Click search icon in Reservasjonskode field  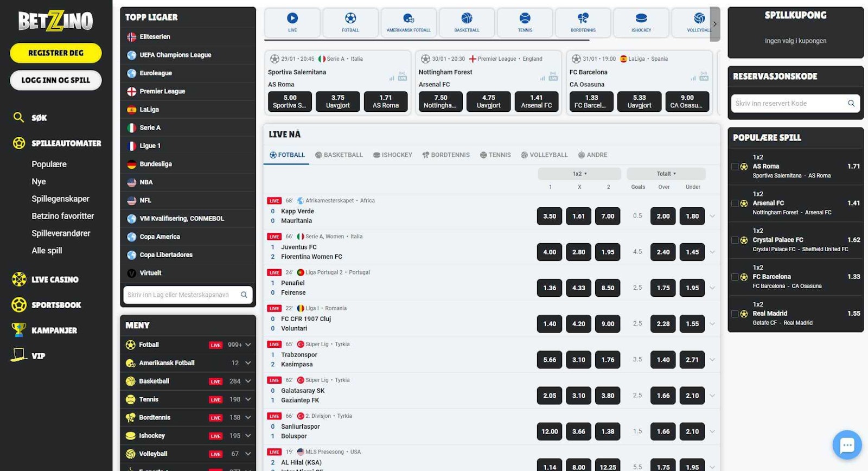851,103
